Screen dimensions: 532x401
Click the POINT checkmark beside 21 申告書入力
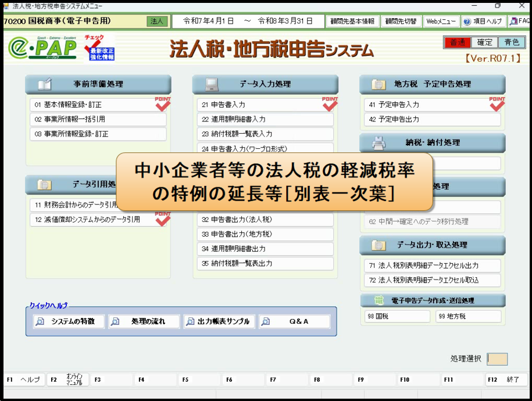330,104
